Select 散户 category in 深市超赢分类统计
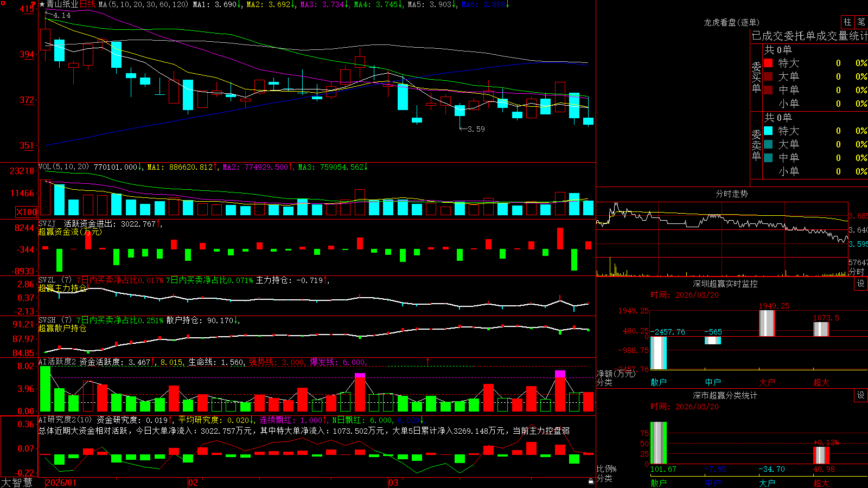 click(659, 483)
